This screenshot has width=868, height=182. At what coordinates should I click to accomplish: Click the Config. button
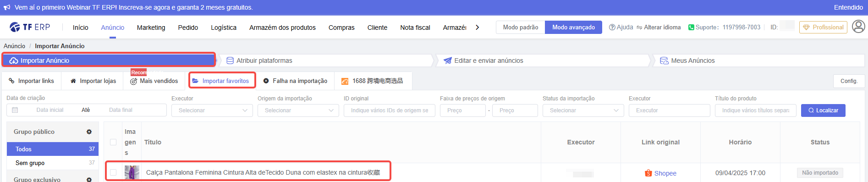coord(849,81)
